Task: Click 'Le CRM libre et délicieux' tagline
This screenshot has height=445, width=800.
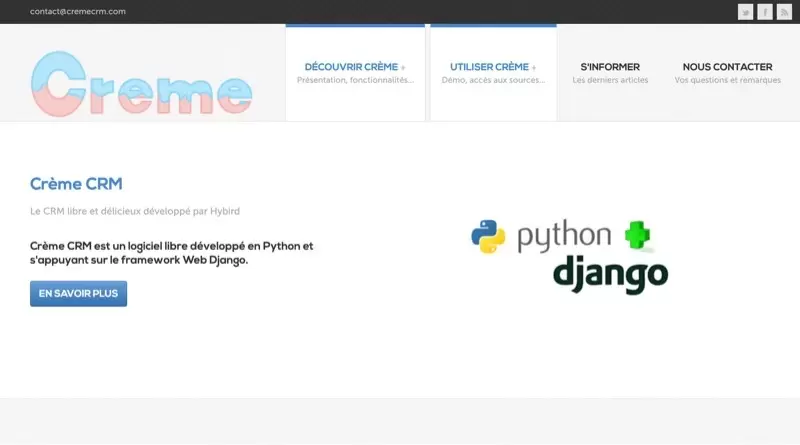Action: (x=135, y=211)
